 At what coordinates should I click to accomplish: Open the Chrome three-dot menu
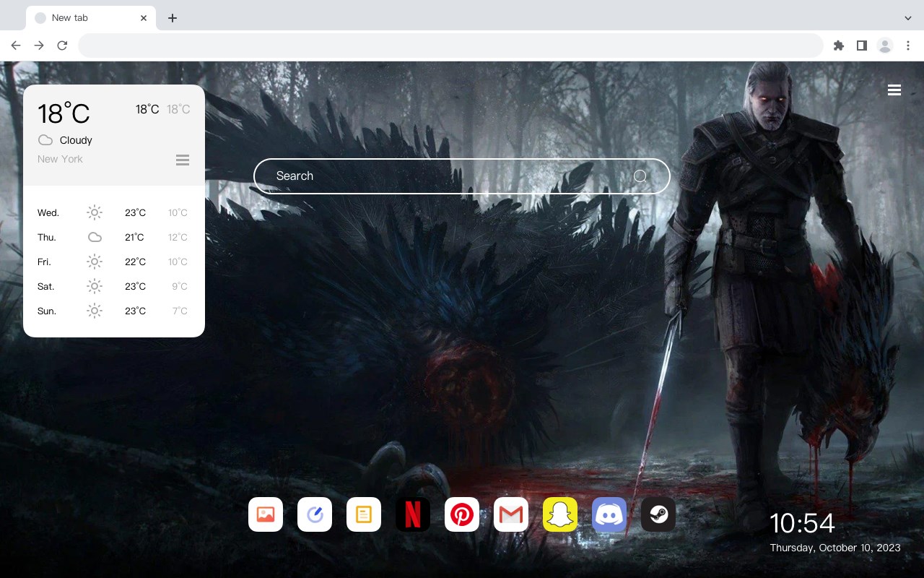tap(908, 46)
